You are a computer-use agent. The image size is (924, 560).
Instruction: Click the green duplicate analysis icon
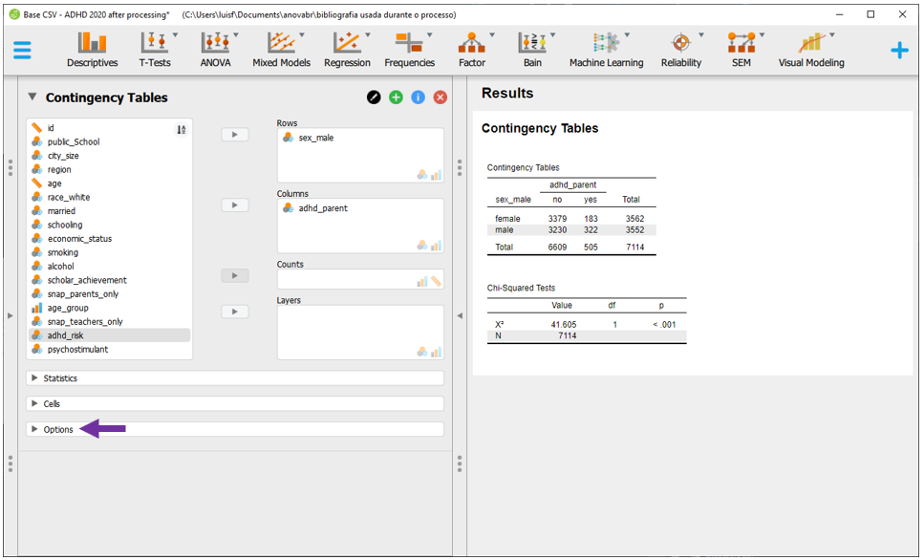[x=396, y=97]
